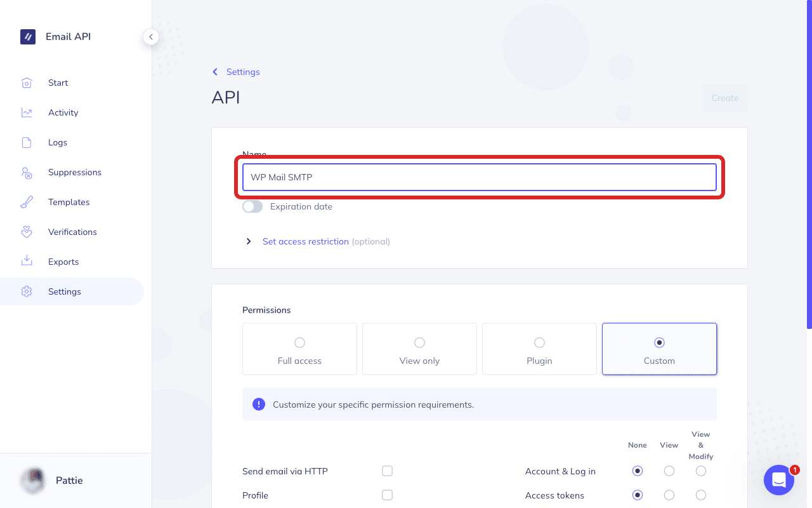This screenshot has height=508, width=812.
Task: Click the page vertical scrollbar
Action: pos(809,165)
